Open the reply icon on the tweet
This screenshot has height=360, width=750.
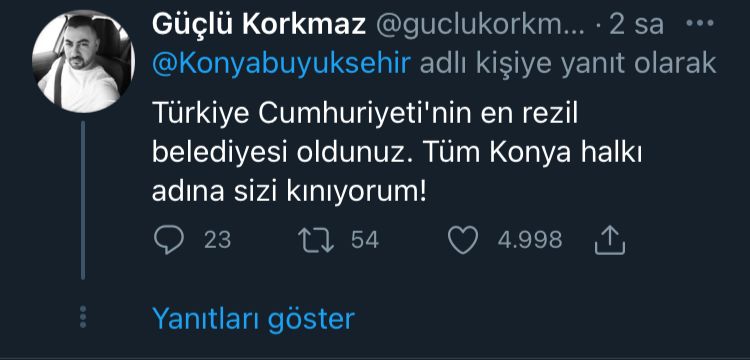pos(168,240)
